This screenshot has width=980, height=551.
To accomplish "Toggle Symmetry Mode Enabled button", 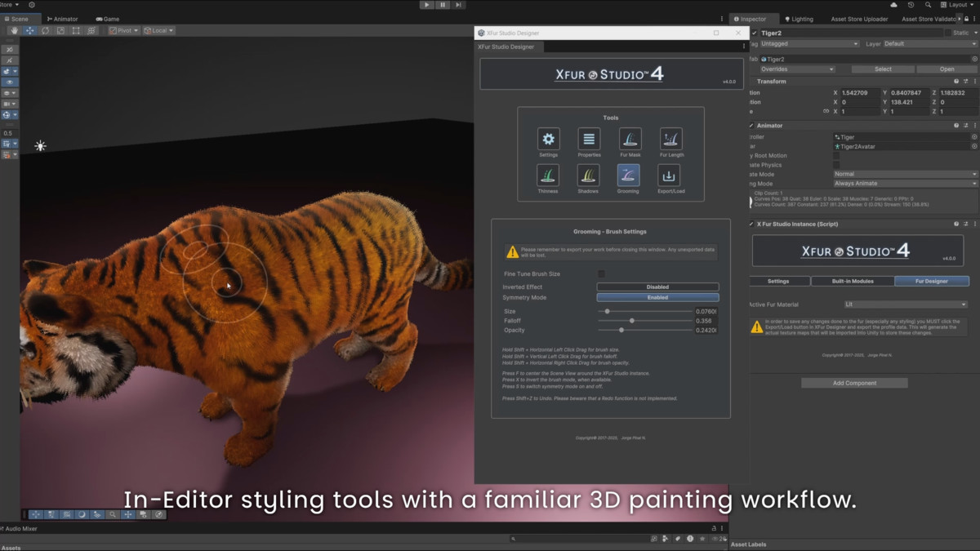I will 657,298.
